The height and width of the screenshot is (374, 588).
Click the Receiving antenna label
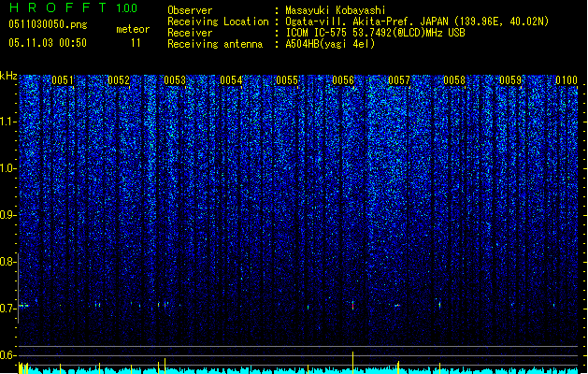[215, 44]
